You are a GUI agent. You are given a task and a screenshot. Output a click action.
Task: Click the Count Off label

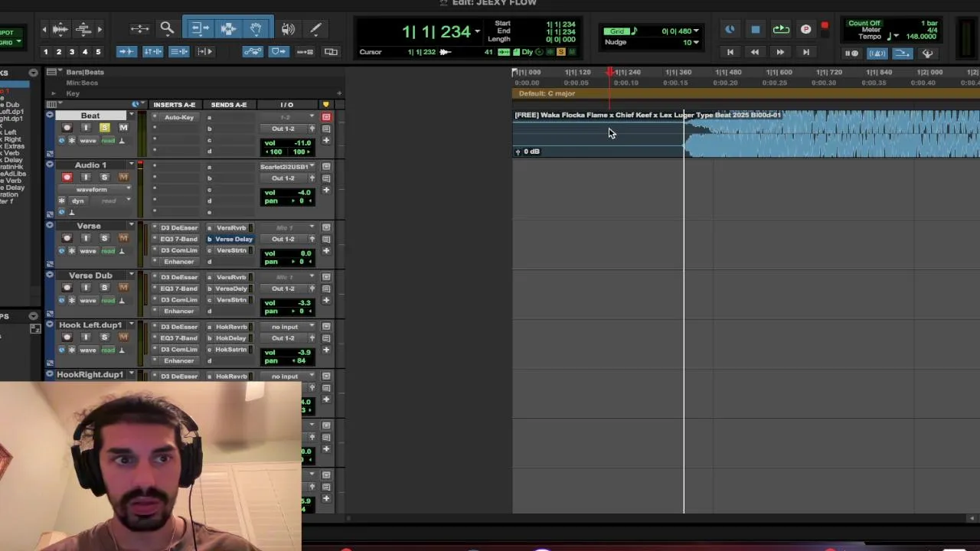tap(864, 23)
